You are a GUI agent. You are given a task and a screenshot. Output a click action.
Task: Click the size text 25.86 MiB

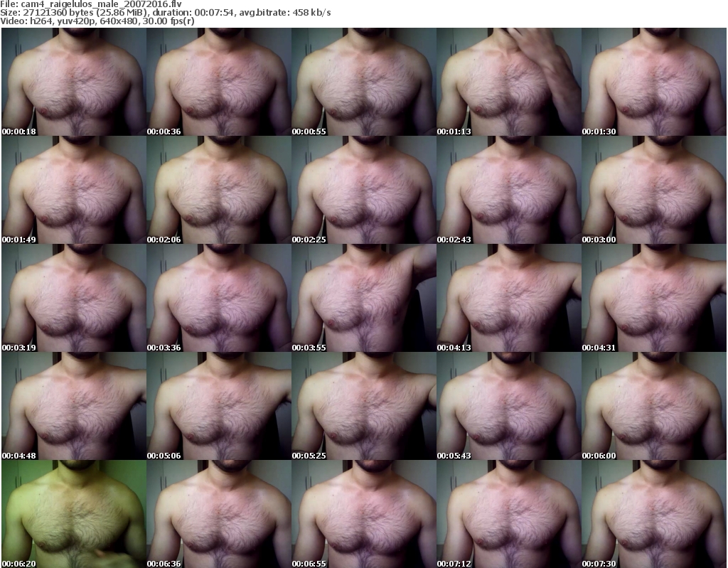tap(122, 13)
